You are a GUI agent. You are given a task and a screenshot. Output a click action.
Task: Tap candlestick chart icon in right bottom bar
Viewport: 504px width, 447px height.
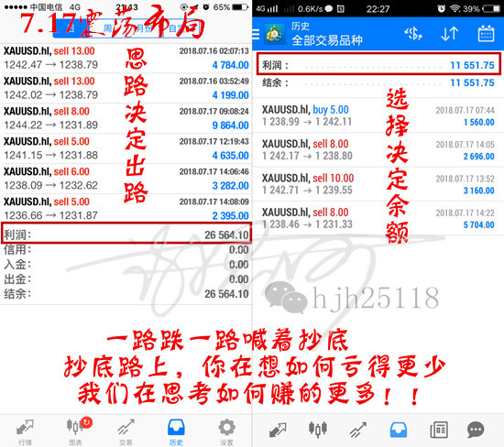tap(318, 430)
